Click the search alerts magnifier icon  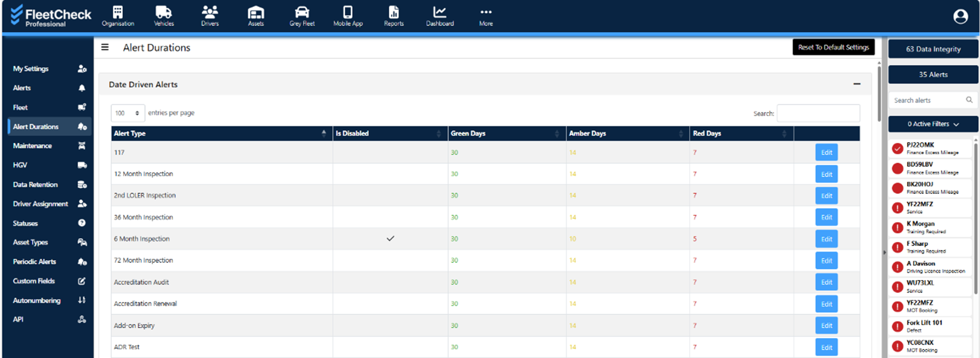point(969,100)
